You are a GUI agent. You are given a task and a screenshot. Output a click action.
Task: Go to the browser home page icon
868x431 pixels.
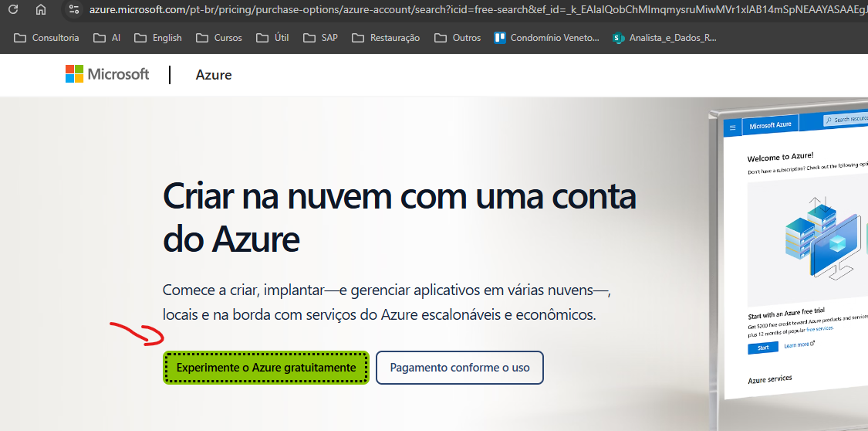click(40, 9)
